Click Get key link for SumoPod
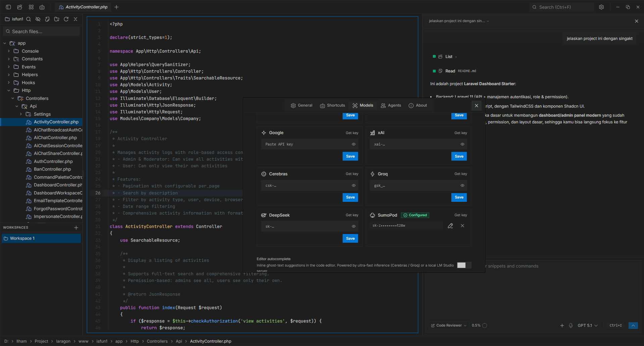The width and height of the screenshot is (644, 346). pos(461,215)
